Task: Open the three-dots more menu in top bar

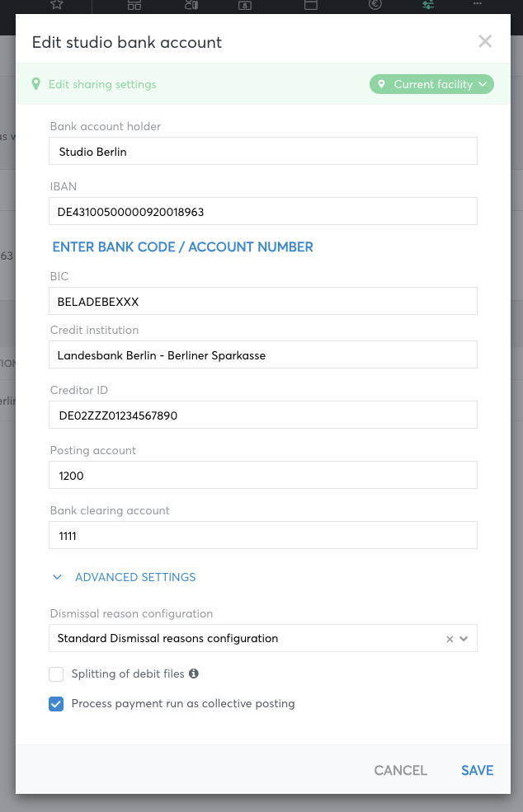Action: pyautogui.click(x=478, y=3)
